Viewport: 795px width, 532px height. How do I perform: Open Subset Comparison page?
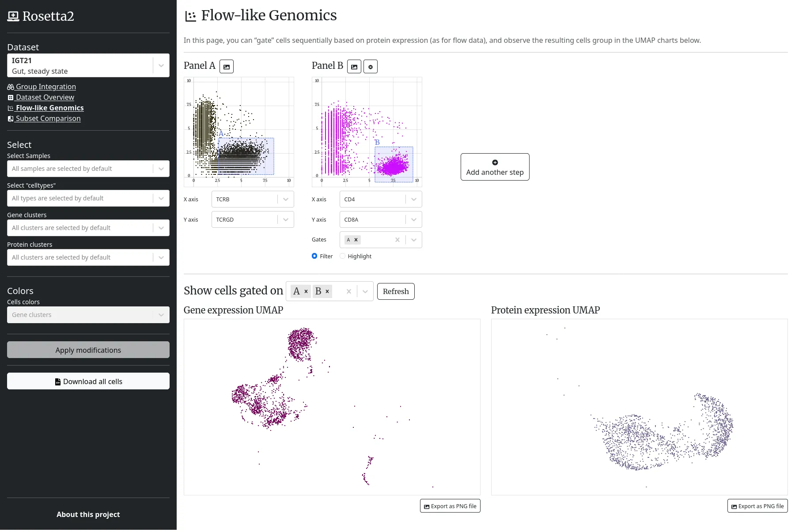(x=48, y=118)
